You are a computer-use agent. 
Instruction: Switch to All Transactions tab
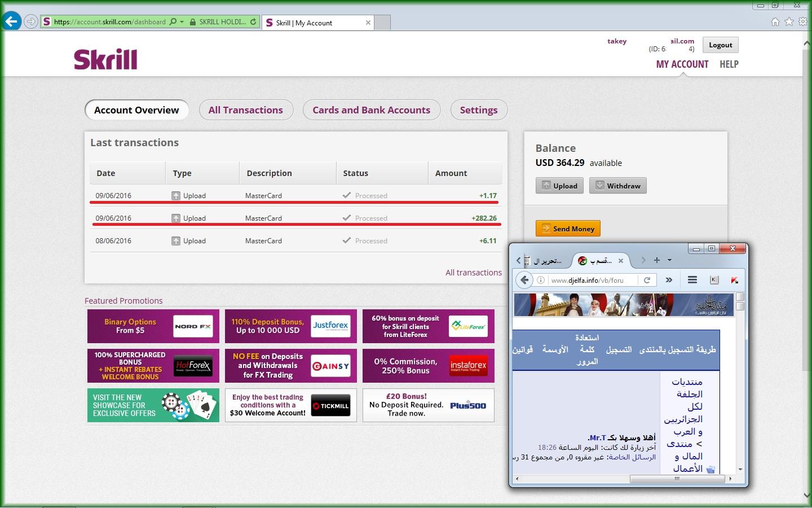click(x=246, y=110)
